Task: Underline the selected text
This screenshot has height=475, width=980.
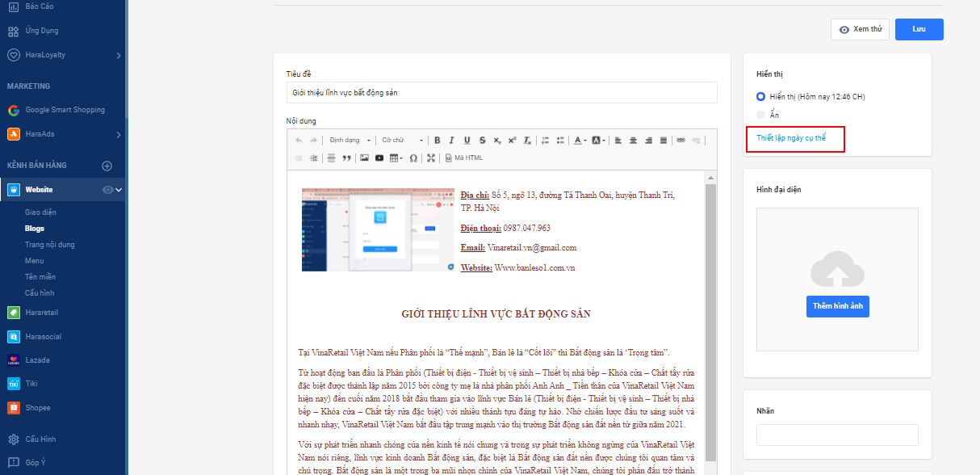Action: pos(467,140)
